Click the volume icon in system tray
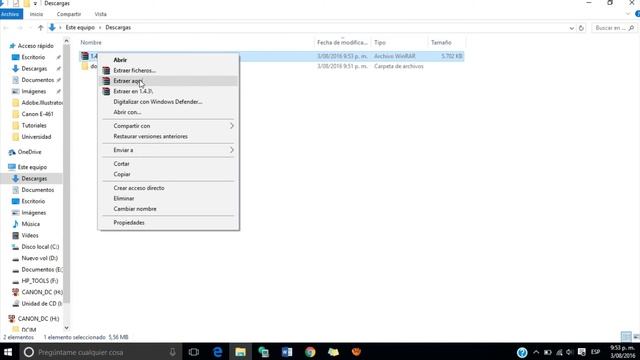The image size is (640, 360). click(x=570, y=352)
